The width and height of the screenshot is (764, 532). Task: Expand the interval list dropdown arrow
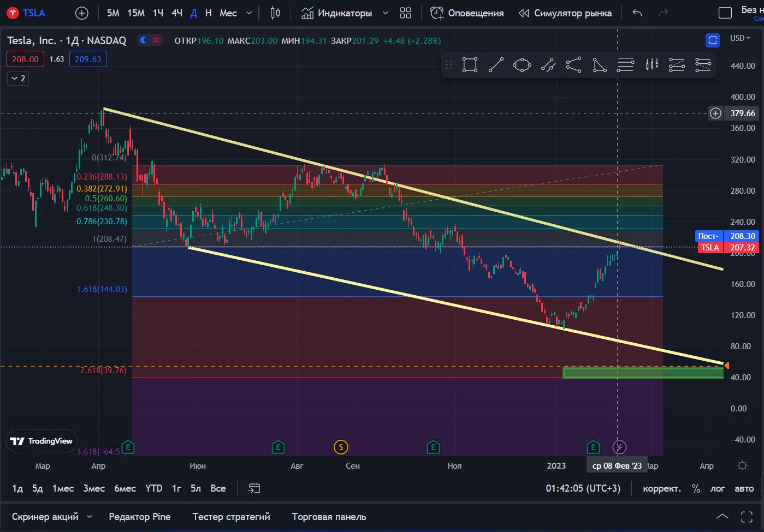point(249,13)
